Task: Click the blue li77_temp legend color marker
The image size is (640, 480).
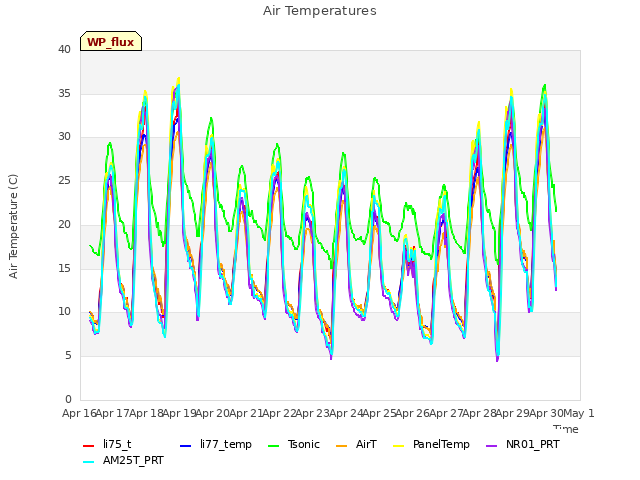Action: pos(186,446)
